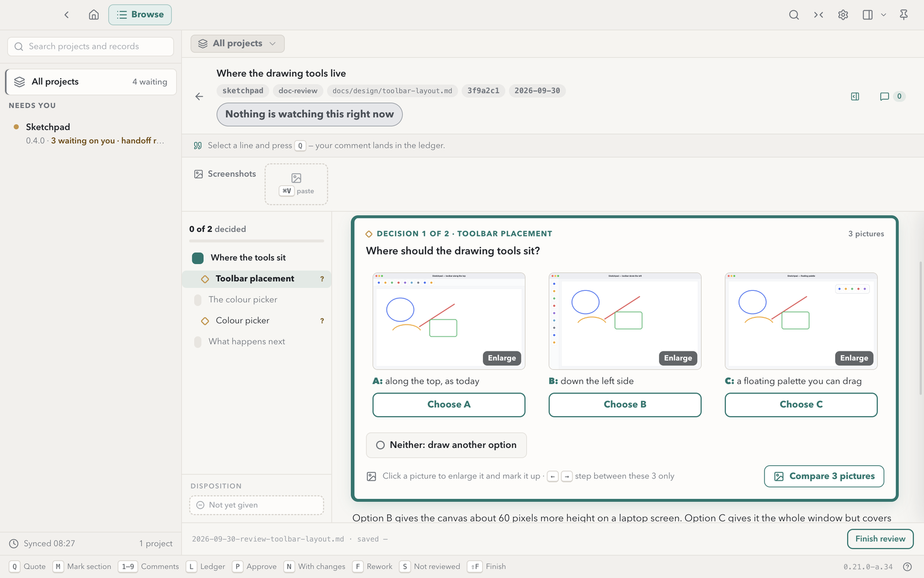The image size is (924, 578).
Task: Toggle the What happens next section marker
Action: click(198, 342)
